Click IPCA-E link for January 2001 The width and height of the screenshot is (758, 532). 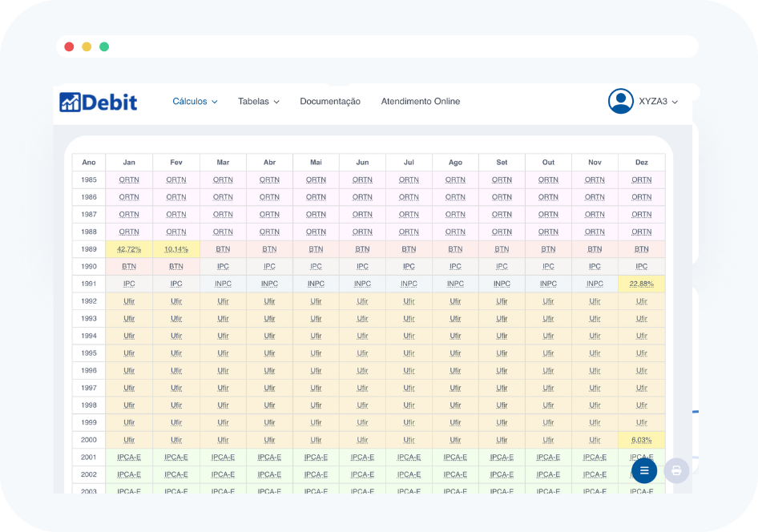coord(129,457)
